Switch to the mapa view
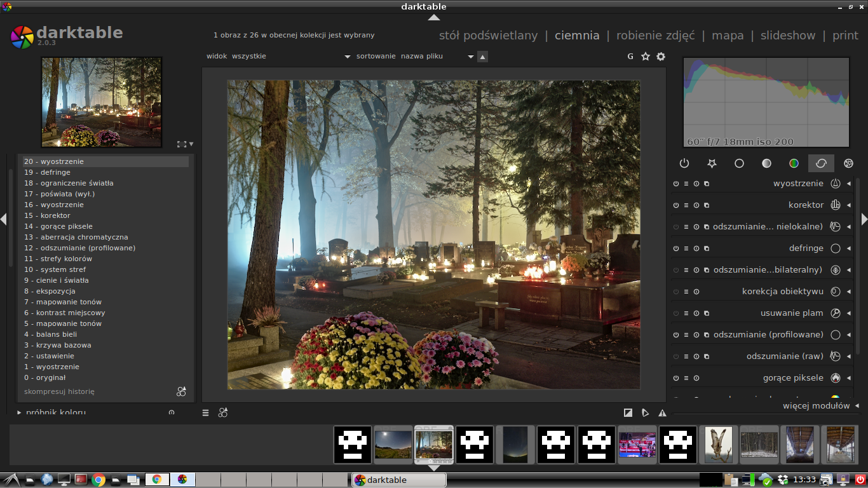 click(x=728, y=36)
